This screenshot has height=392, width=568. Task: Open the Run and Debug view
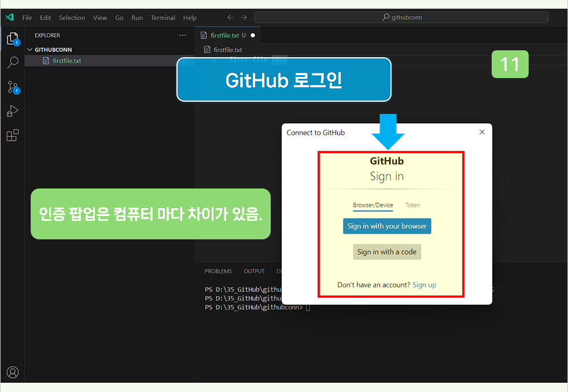pyautogui.click(x=12, y=111)
